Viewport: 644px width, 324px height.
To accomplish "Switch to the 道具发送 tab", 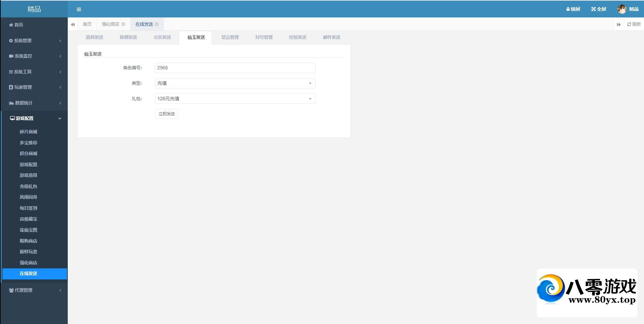I will tap(94, 37).
